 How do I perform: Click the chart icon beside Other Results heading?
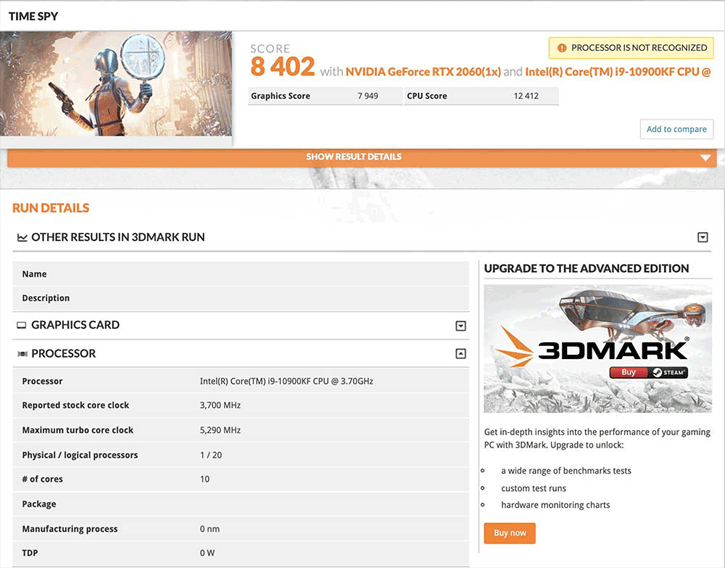22,238
